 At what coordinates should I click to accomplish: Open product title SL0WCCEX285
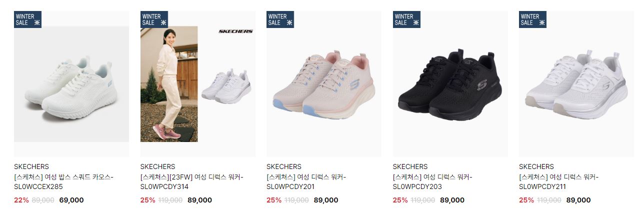point(64,182)
